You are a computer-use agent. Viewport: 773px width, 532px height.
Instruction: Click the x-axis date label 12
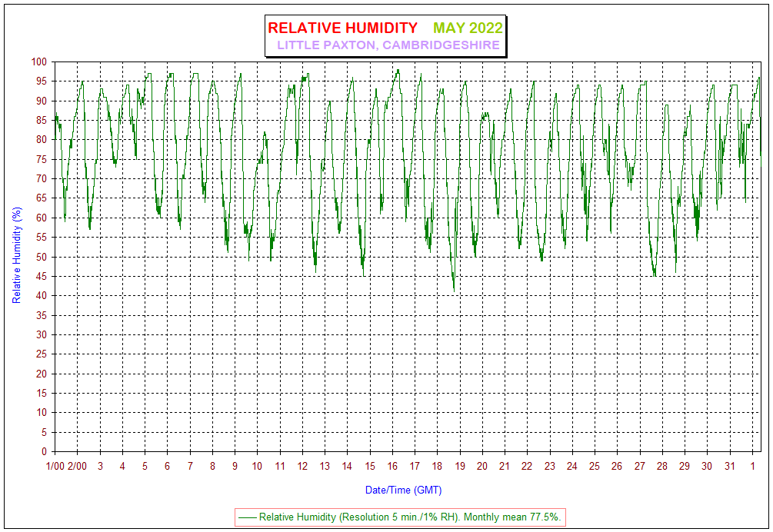coord(302,466)
